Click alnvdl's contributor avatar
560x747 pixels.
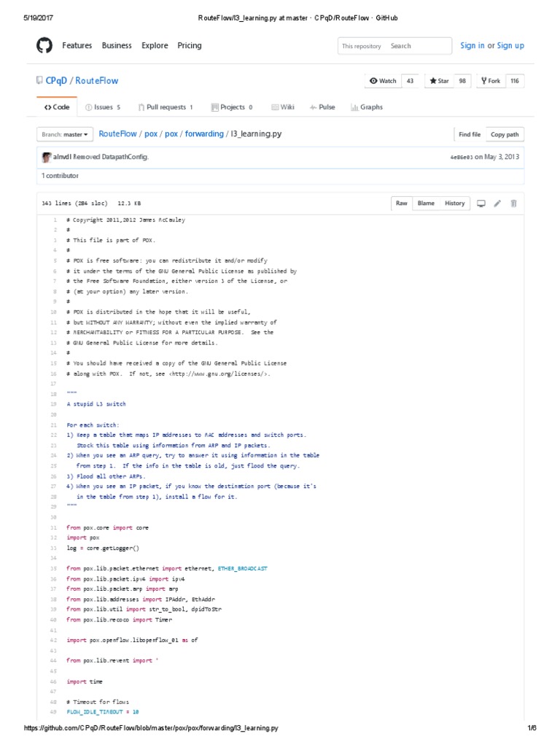coord(47,157)
